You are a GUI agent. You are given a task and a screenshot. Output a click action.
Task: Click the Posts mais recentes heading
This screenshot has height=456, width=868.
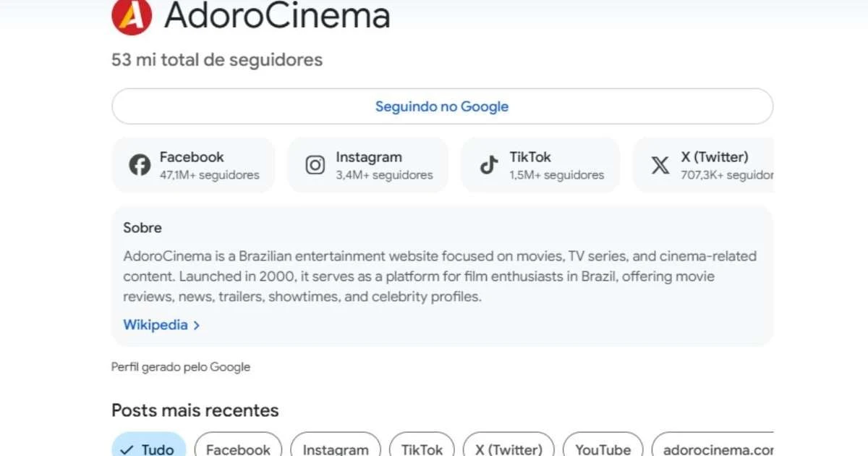[x=195, y=410]
